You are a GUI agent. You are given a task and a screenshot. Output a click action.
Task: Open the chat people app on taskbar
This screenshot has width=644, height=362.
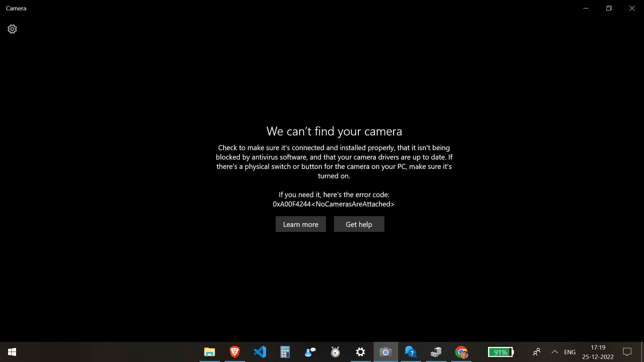coord(310,352)
